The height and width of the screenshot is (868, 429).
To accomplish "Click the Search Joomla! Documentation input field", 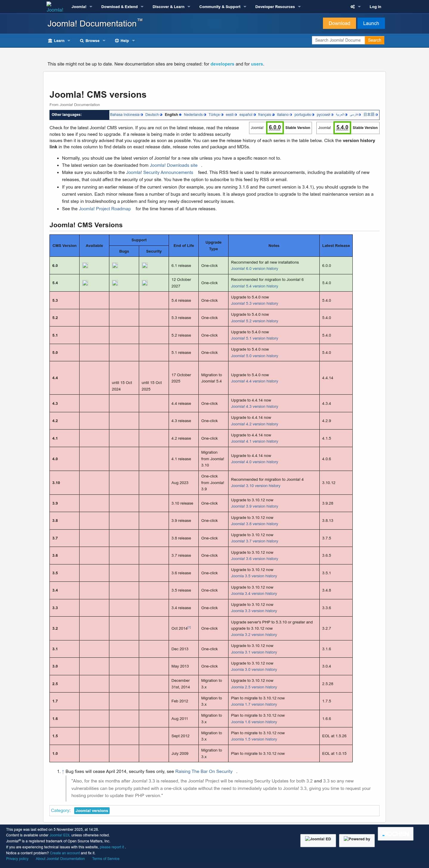I will tap(338, 40).
